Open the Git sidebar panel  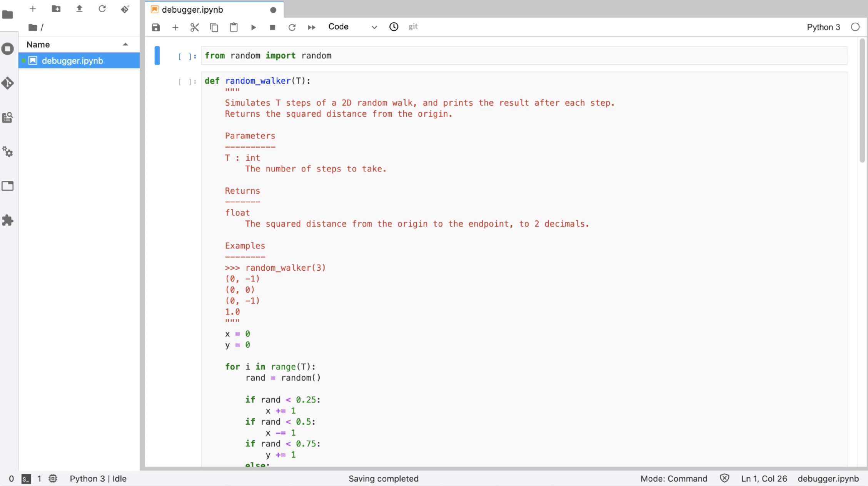click(x=8, y=83)
